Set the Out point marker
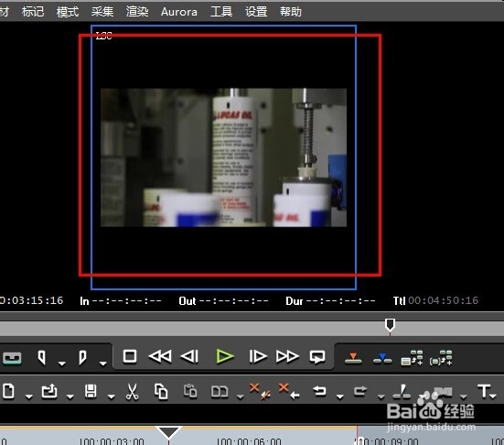 (82, 357)
